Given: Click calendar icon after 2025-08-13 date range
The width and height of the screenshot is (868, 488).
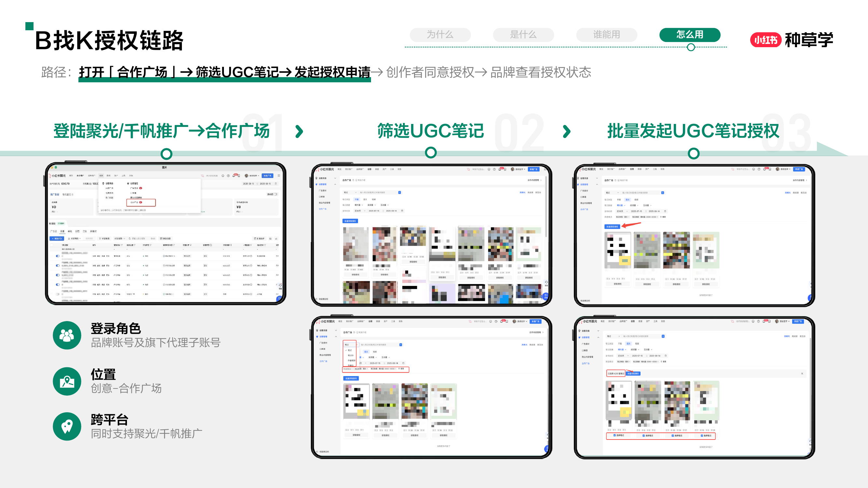Looking at the screenshot, I should click(x=276, y=183).
